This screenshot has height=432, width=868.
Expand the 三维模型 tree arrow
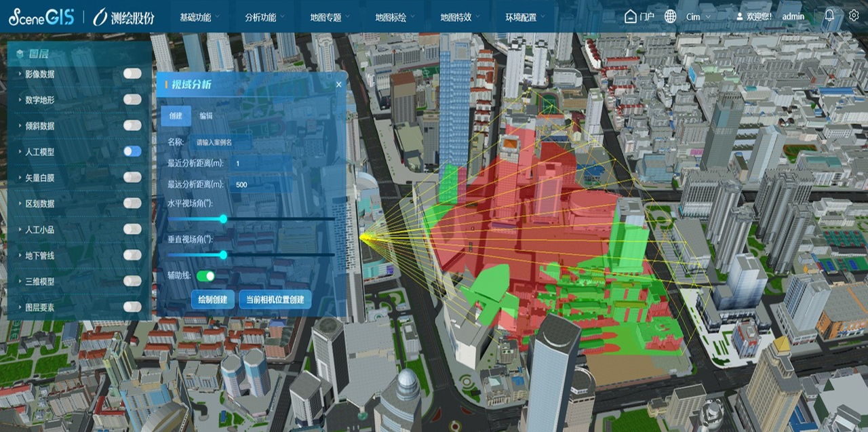point(20,281)
